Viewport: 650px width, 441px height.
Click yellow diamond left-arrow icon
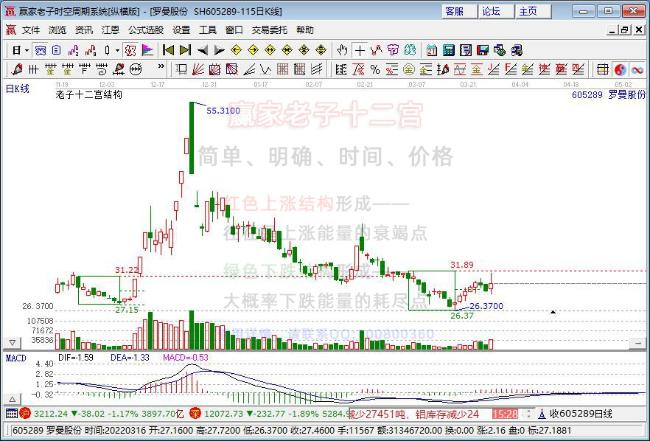point(236,50)
